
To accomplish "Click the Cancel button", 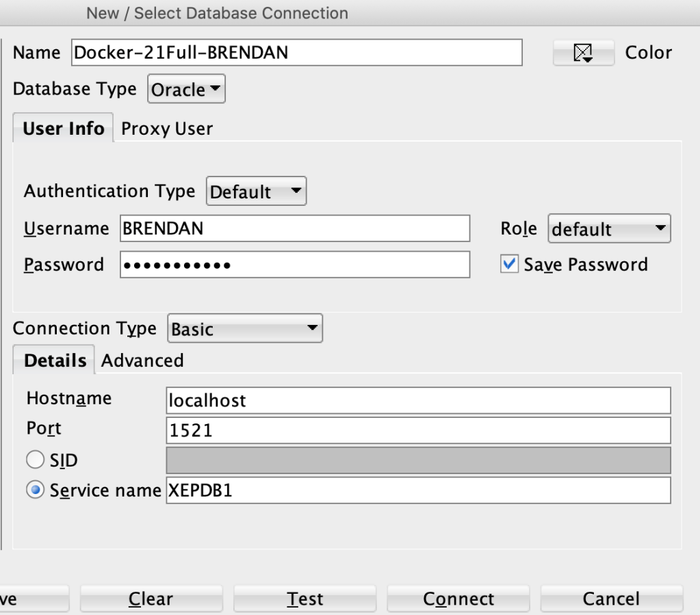I will pyautogui.click(x=611, y=599).
